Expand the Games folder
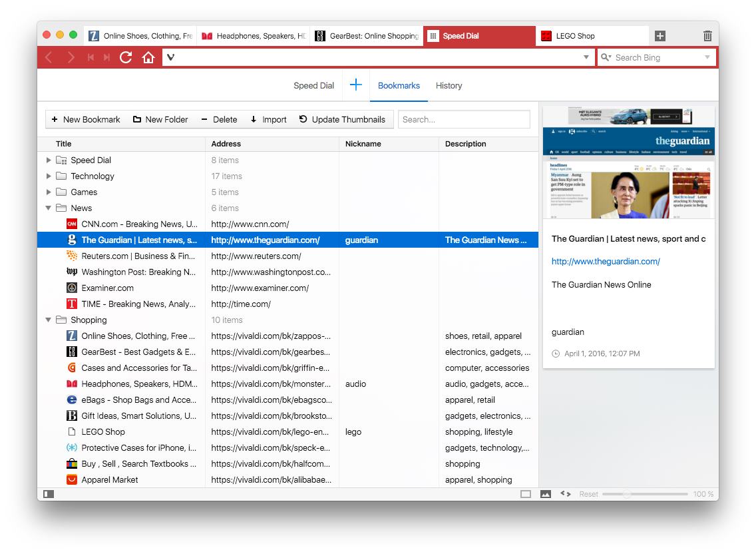The height and width of the screenshot is (554, 756). pyautogui.click(x=48, y=192)
